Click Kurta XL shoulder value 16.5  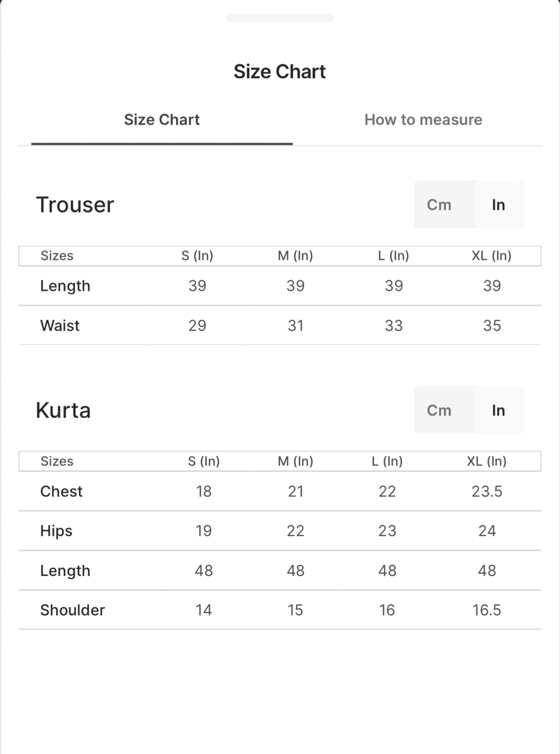pyautogui.click(x=487, y=610)
